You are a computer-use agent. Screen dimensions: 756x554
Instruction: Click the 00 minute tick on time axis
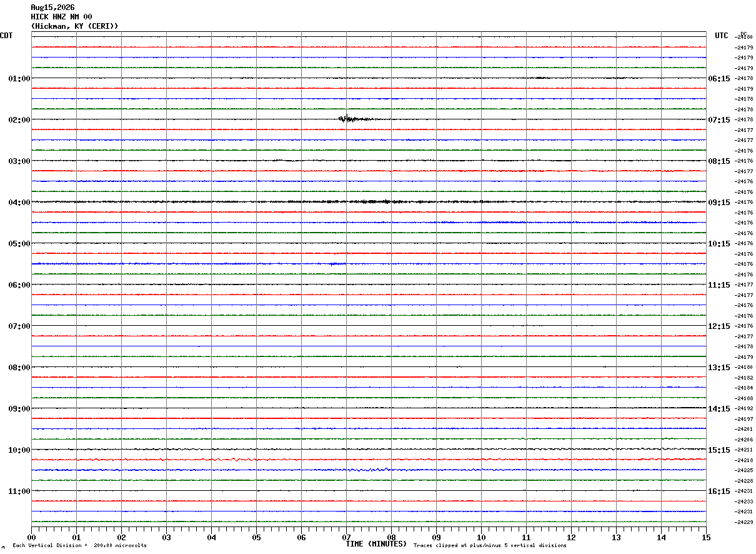31,537
